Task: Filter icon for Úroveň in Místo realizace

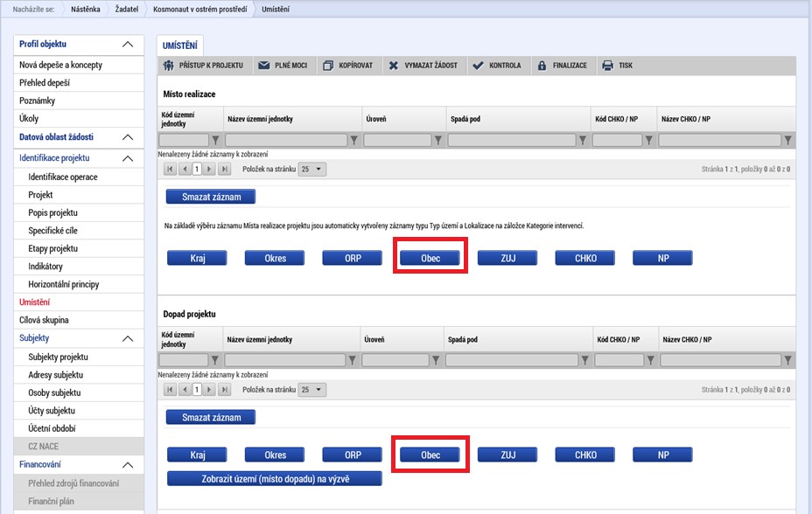Action: click(x=438, y=140)
